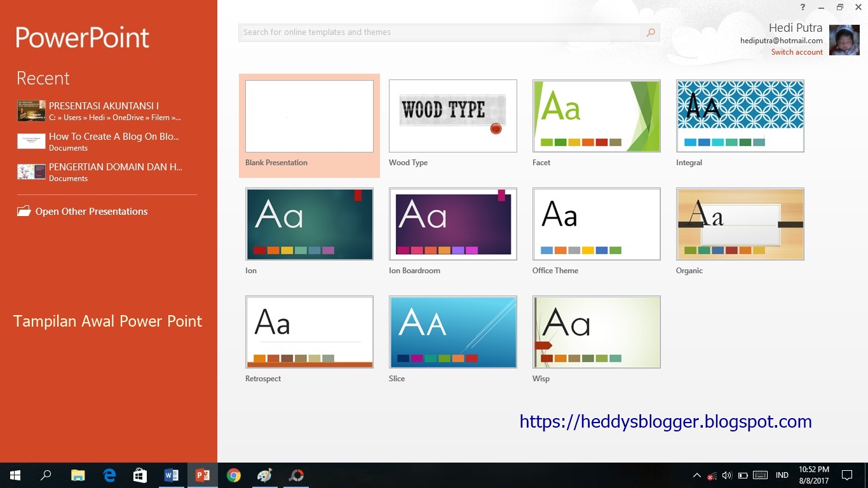
Task: Select the Blank Presentation thumbnail
Action: point(309,116)
